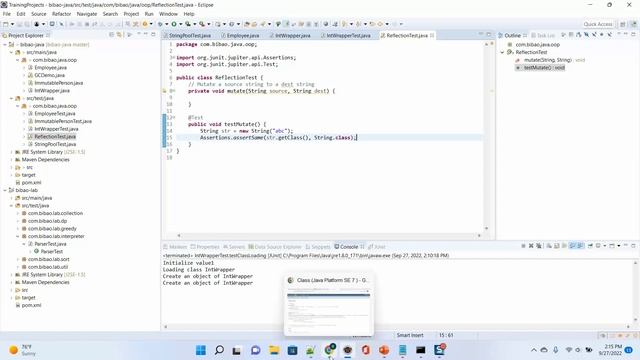This screenshot has width=640, height=360.
Task: Collapse the bibao-java project node
Action: pyautogui.click(x=5, y=44)
